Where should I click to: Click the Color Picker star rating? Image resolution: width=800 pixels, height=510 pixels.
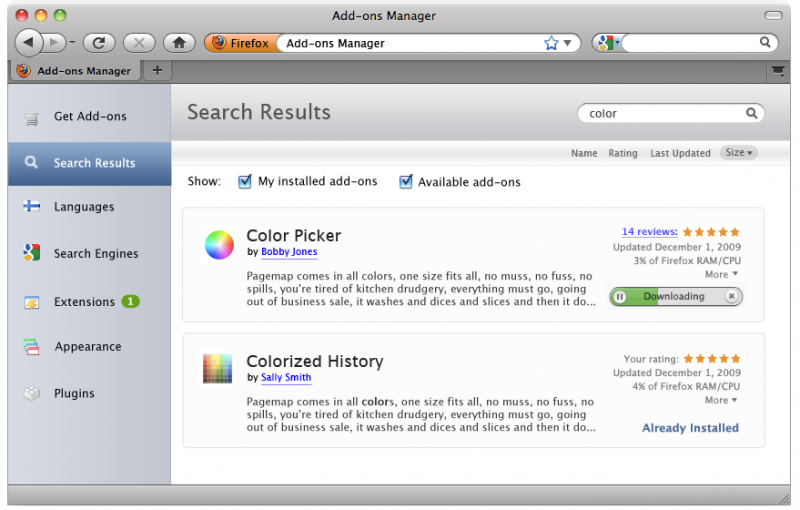[711, 232]
